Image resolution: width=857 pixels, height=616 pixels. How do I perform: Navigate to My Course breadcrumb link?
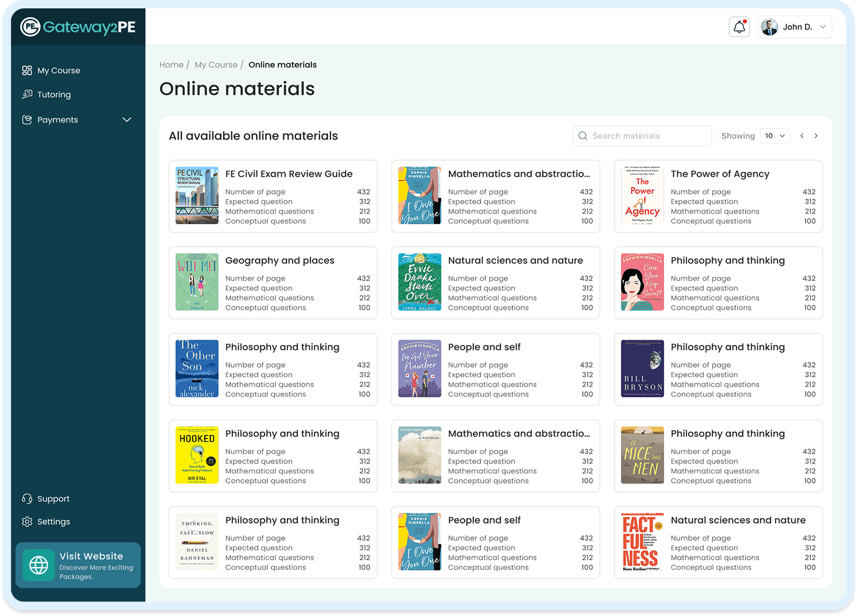tap(216, 65)
